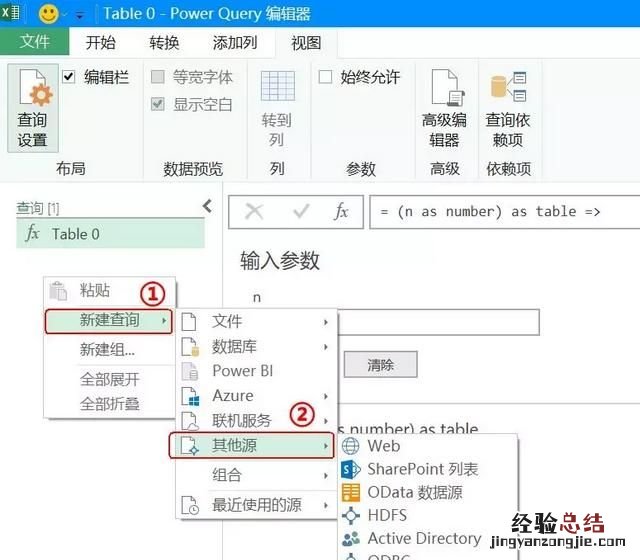640x560 pixels.
Task: Click the SharePoint list icon
Action: coord(351,469)
